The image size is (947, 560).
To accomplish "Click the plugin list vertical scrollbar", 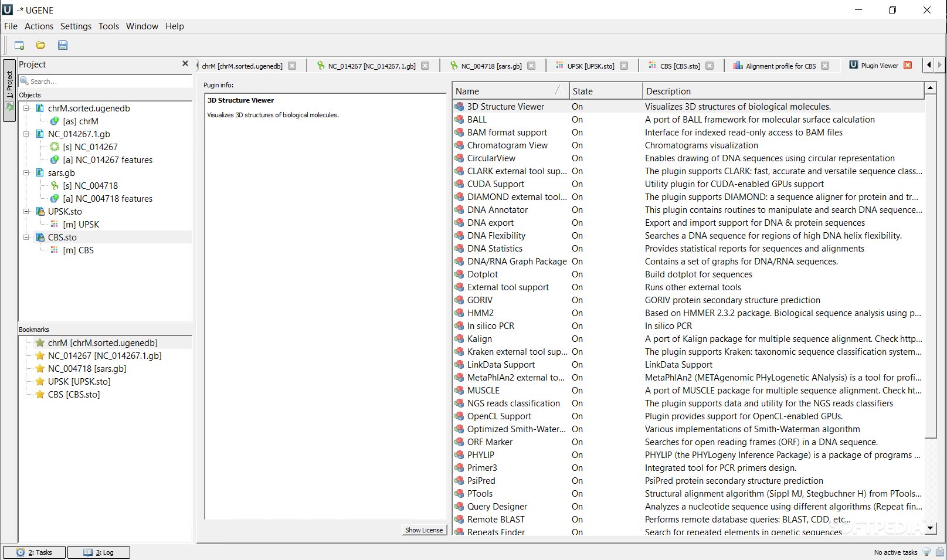I will coord(930,267).
